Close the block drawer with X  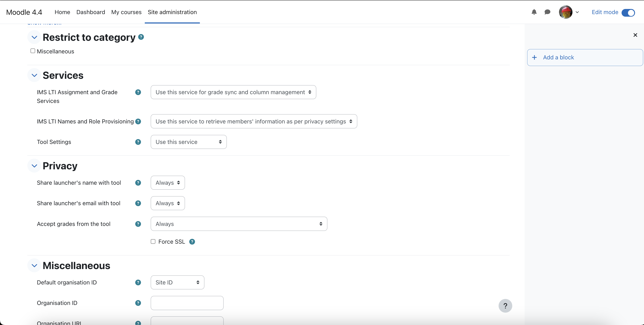click(635, 35)
